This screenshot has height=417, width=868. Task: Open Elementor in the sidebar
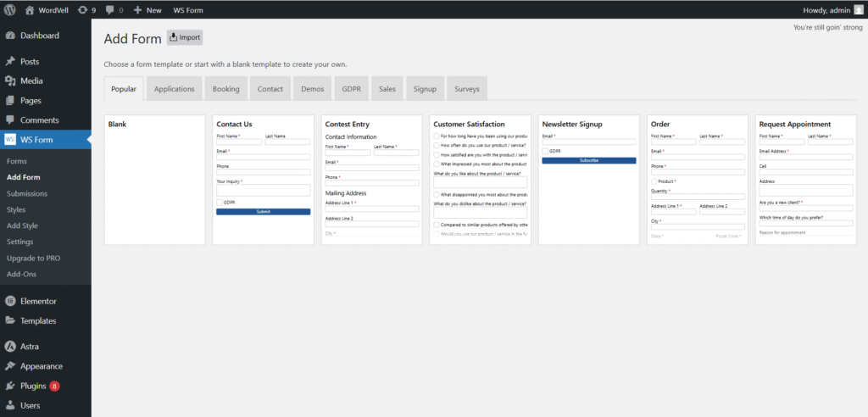coord(38,301)
